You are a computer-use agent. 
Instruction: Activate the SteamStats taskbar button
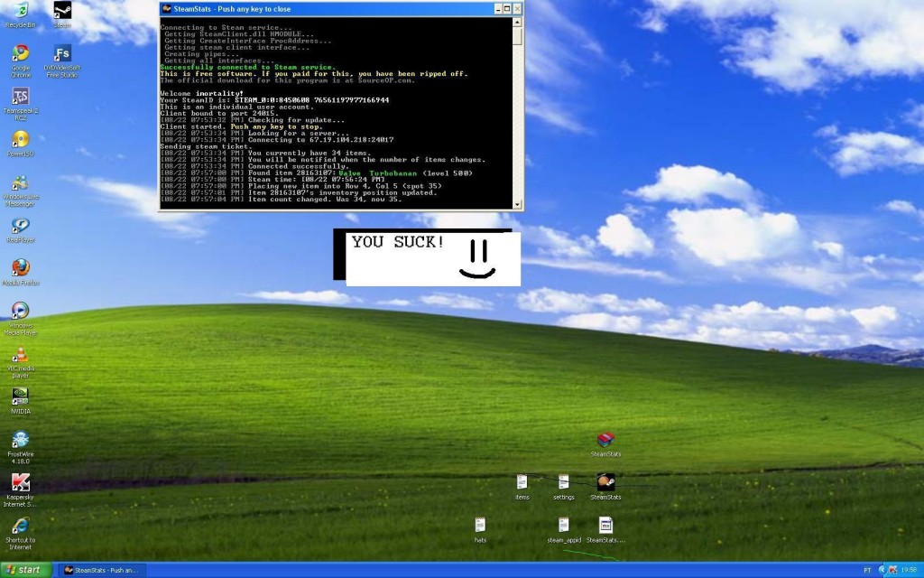[x=103, y=570]
